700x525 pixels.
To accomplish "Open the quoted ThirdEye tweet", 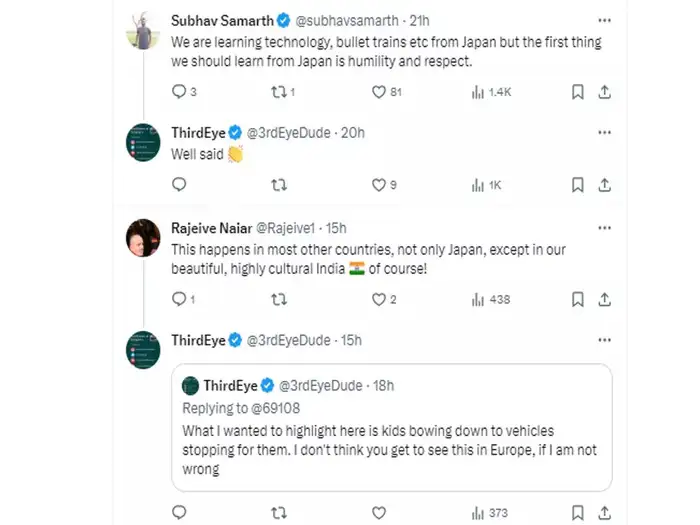I will pos(391,438).
